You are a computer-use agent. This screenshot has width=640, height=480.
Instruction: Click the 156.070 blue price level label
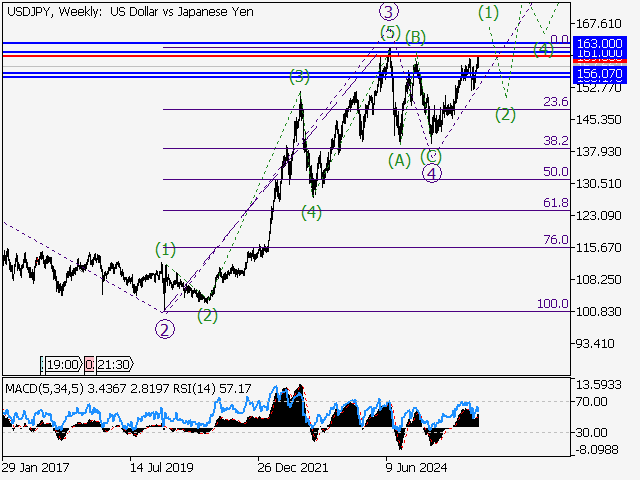pos(600,74)
